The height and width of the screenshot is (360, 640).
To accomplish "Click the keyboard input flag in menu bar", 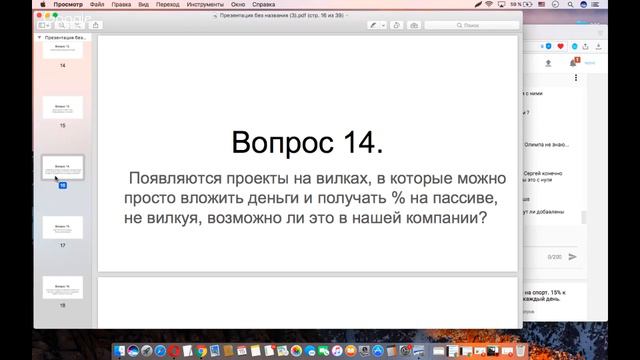I will (x=542, y=4).
